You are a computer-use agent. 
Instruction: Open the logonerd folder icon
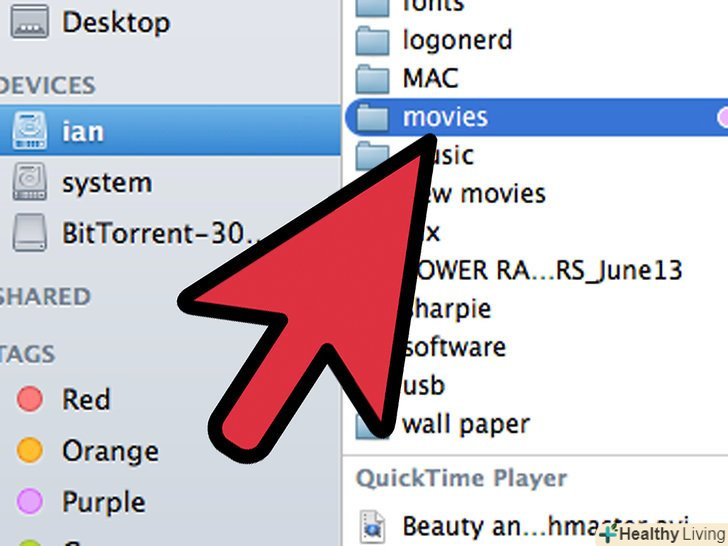click(x=372, y=41)
